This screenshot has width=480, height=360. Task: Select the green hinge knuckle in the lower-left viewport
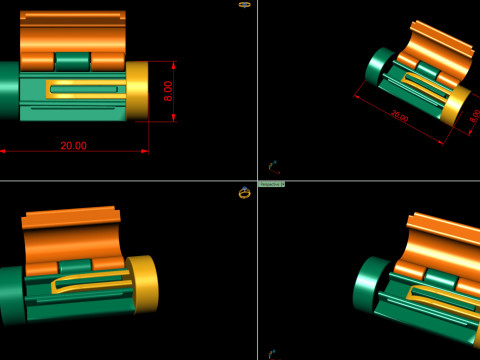(x=75, y=266)
